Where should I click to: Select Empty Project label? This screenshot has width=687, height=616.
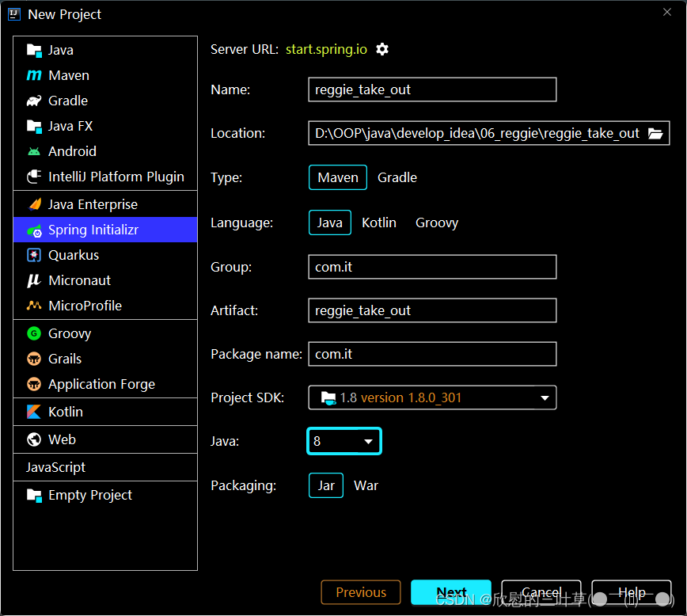(90, 496)
